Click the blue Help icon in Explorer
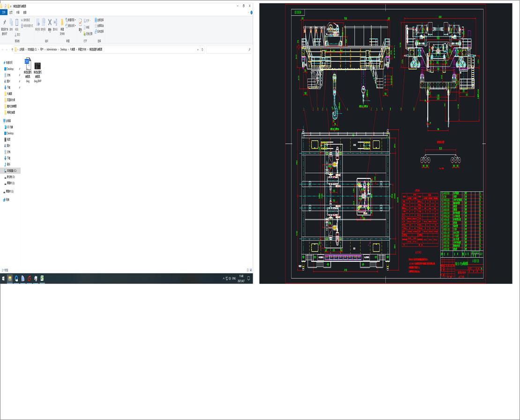This screenshot has height=420, width=520. point(252,13)
